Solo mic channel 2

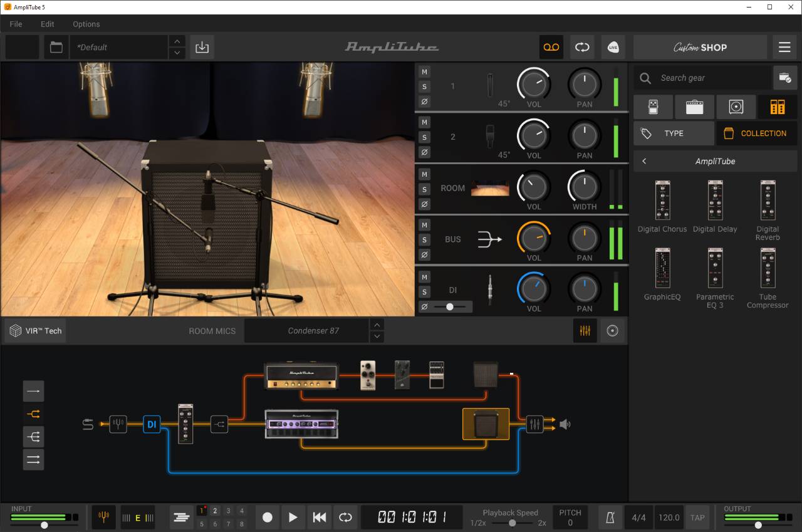coord(424,137)
